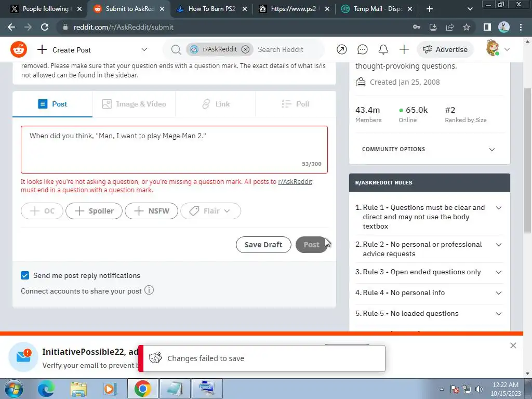Click the search magnifier icon
The width and height of the screenshot is (532, 399).
[176, 49]
